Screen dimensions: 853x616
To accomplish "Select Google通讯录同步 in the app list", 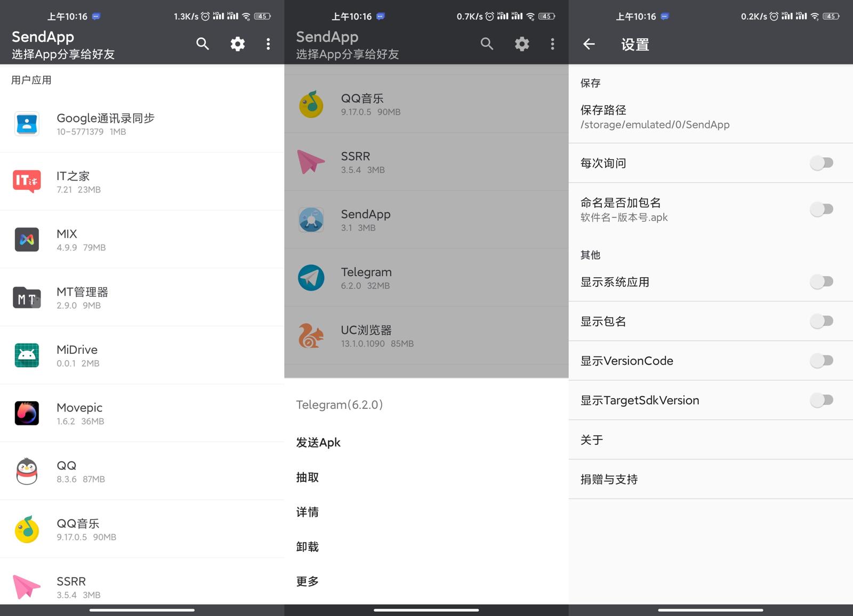I will tap(106, 124).
